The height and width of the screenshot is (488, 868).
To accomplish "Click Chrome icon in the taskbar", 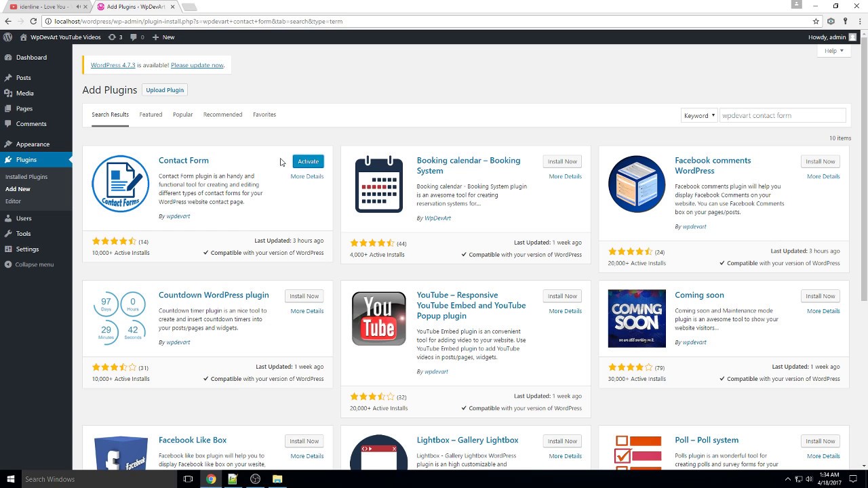I will pos(211,479).
